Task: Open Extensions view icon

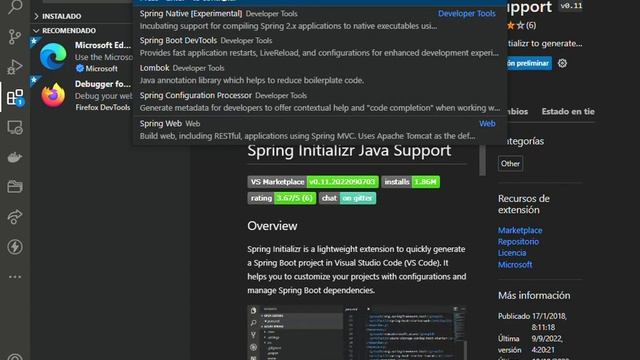Action: 15,97
